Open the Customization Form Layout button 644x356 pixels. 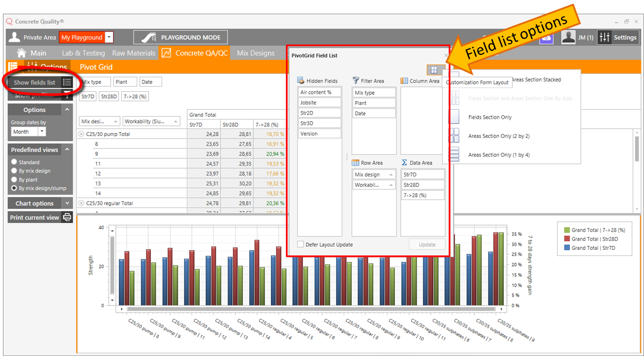click(x=434, y=70)
